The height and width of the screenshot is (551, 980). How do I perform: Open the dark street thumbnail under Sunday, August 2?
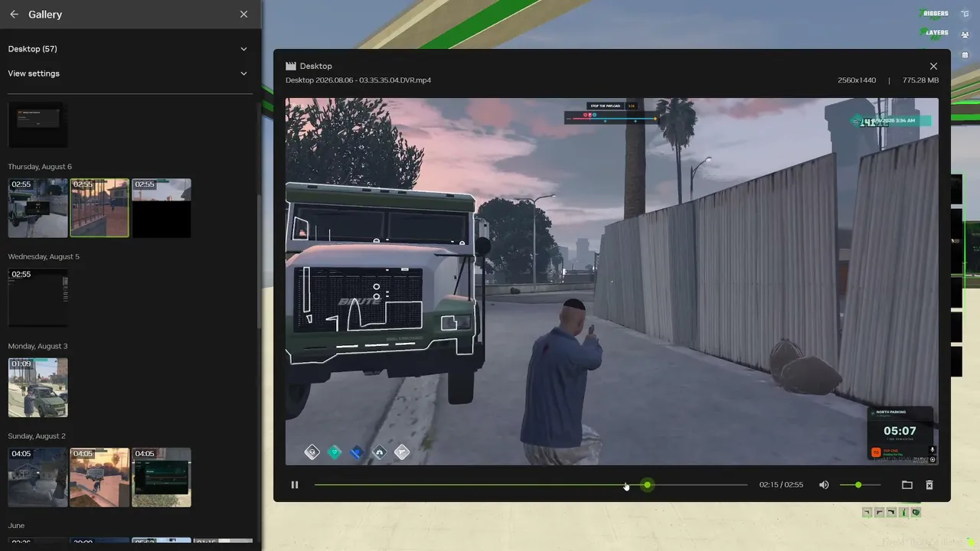pos(38,478)
